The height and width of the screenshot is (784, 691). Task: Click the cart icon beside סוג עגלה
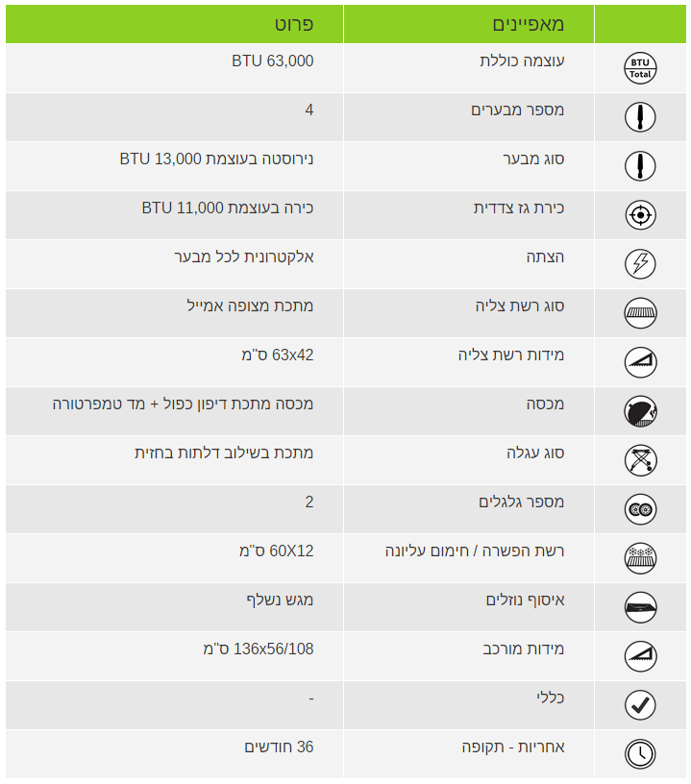click(x=640, y=460)
